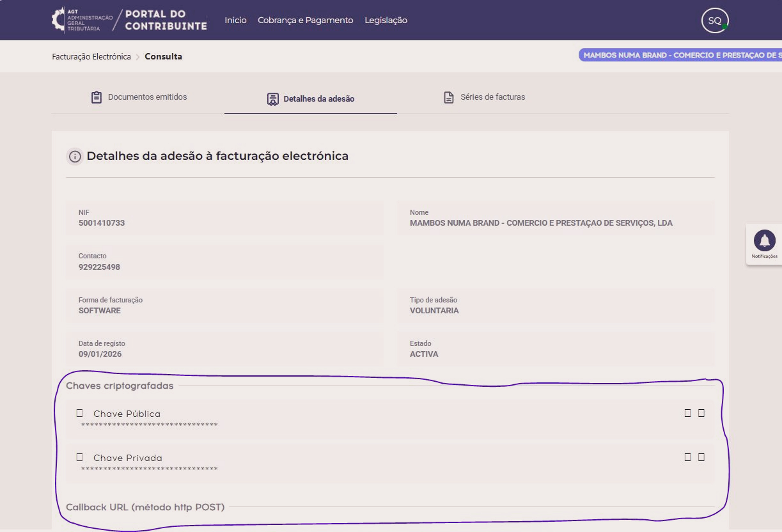Viewport: 782px width, 532px height.
Task: Click the icon left of Chave Privada
Action: [80, 457]
